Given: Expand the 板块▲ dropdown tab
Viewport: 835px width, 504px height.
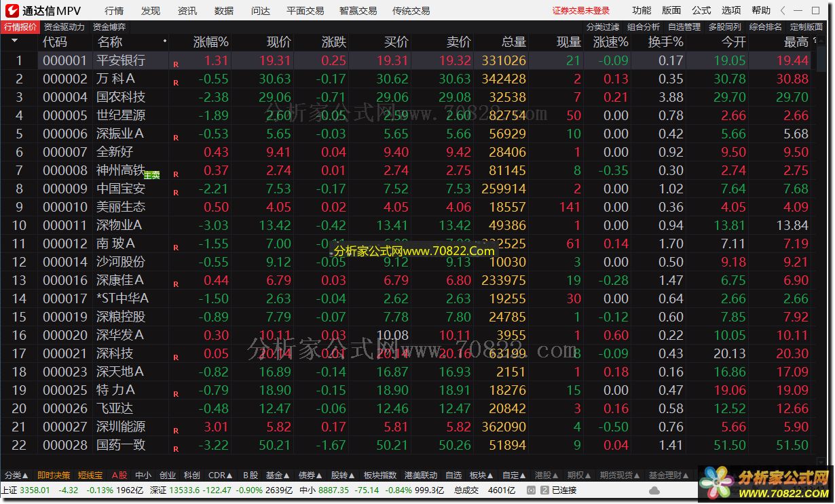Looking at the screenshot, I should tap(481, 476).
